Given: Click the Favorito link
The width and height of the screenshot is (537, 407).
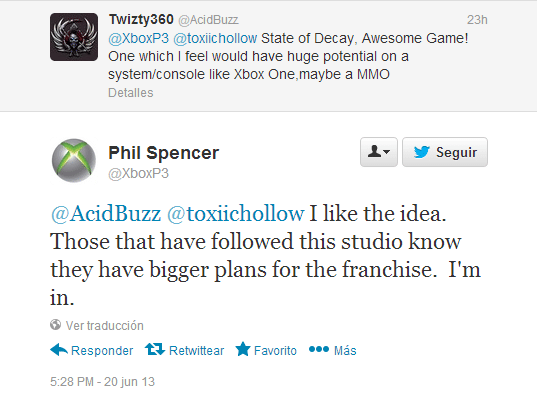Looking at the screenshot, I should [275, 350].
